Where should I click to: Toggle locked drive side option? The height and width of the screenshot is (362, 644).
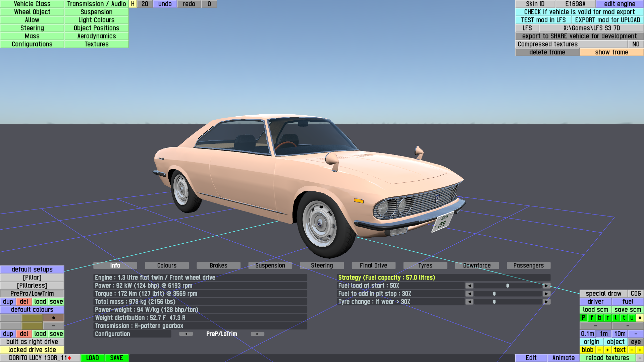[x=32, y=350]
